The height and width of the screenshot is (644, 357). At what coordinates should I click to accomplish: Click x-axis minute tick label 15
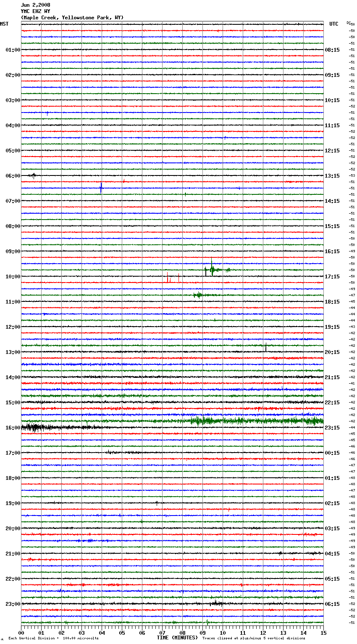[323, 633]
